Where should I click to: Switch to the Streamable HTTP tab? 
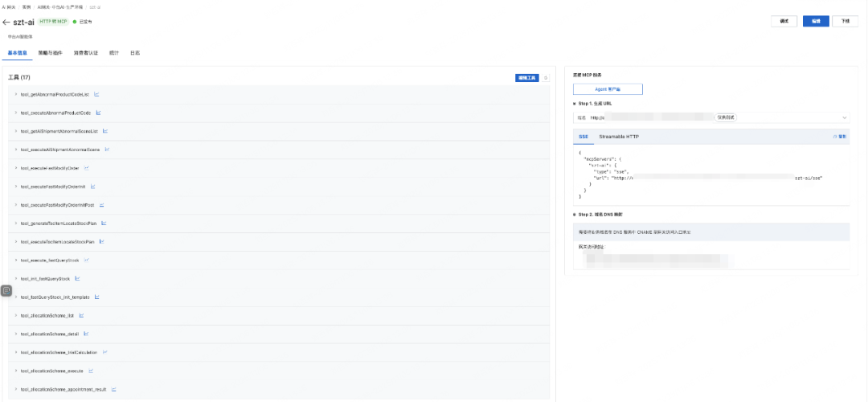(x=619, y=136)
